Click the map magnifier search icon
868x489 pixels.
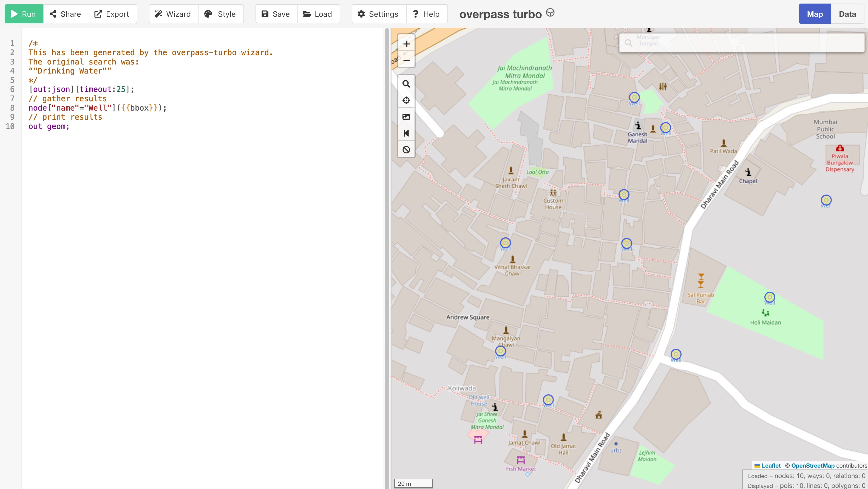coord(406,84)
